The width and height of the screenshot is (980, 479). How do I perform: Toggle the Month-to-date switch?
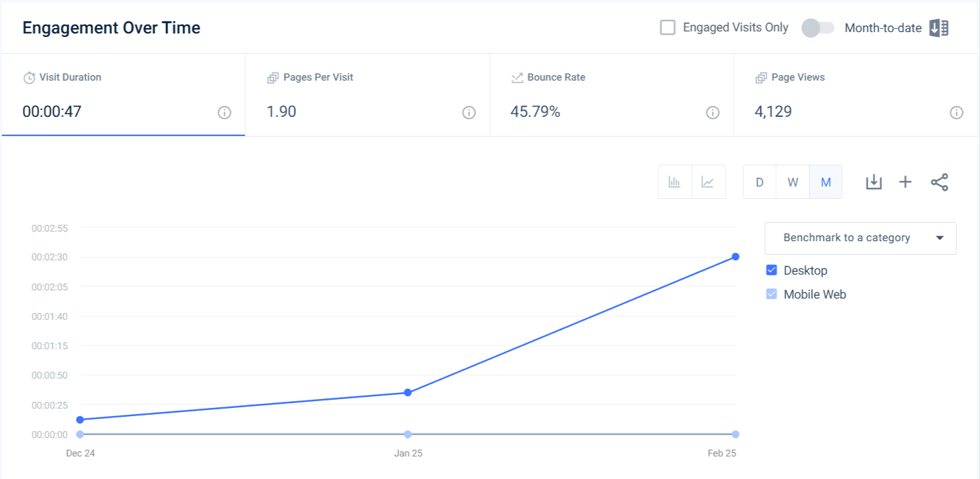click(x=818, y=28)
